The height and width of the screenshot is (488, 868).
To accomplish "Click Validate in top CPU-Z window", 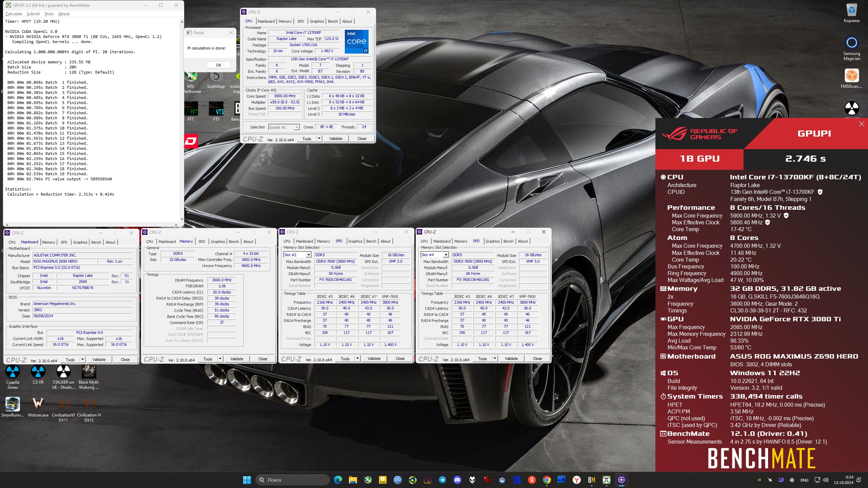I will (336, 139).
